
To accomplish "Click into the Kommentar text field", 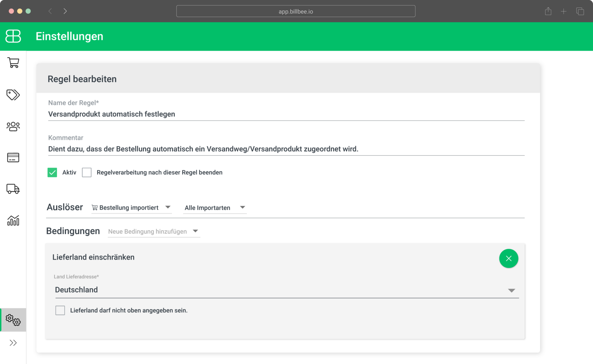I will tap(286, 149).
